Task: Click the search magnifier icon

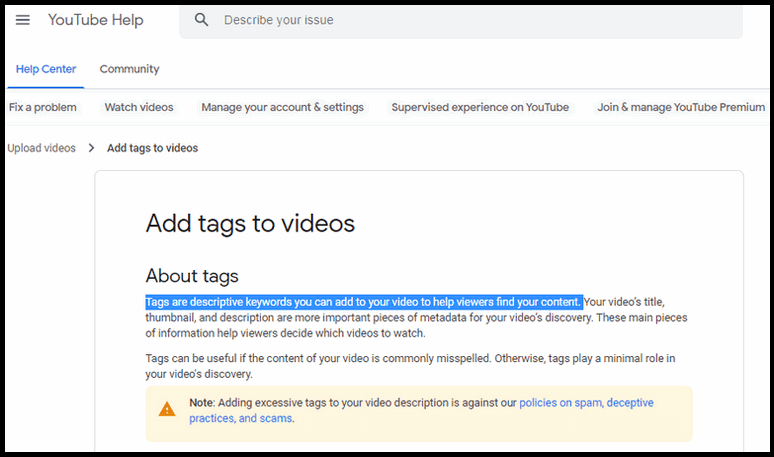Action: [x=201, y=20]
